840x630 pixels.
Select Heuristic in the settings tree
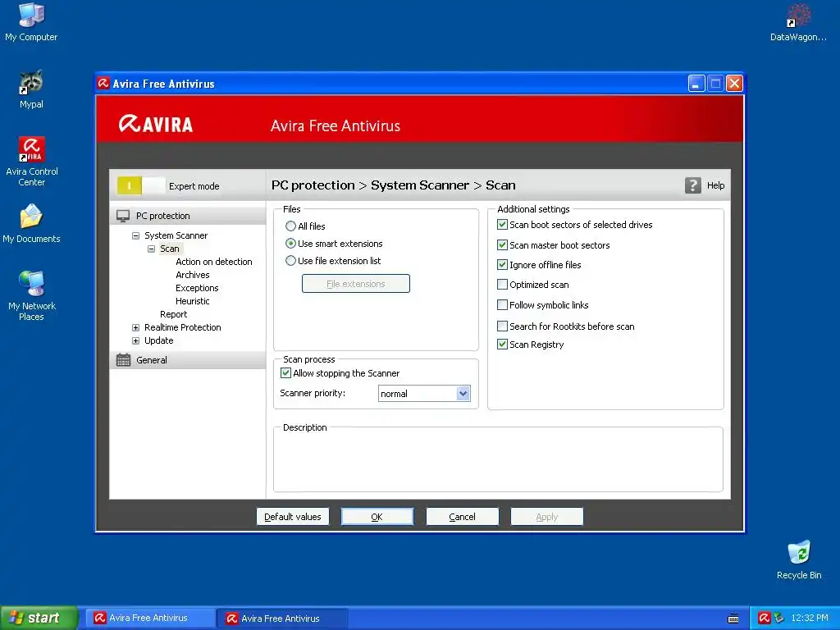[192, 301]
